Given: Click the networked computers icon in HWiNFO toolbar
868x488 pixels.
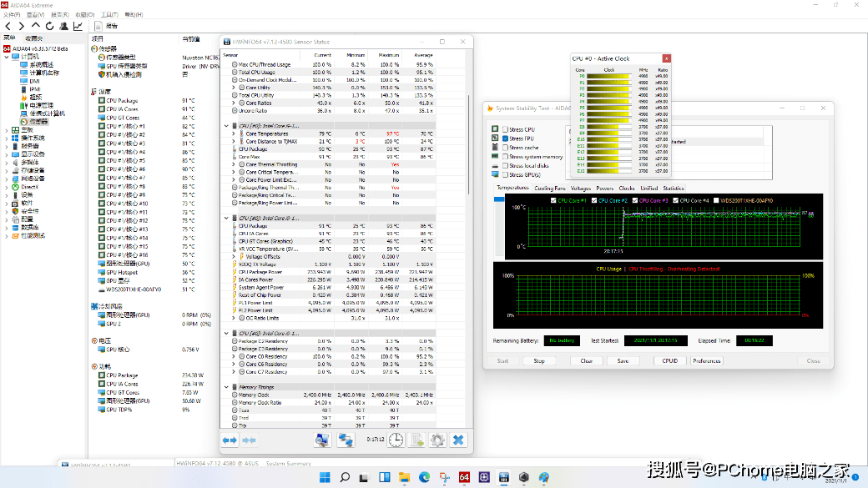Looking at the screenshot, I should (346, 440).
